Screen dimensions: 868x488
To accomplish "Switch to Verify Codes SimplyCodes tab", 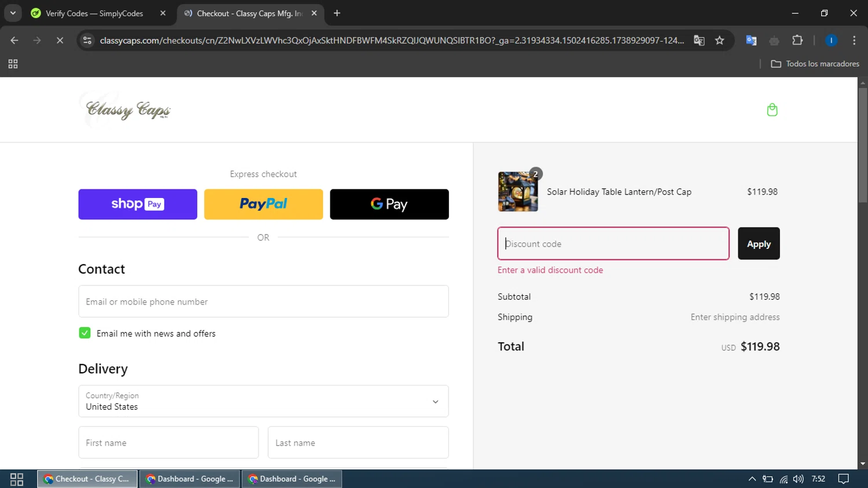I will 94,13.
